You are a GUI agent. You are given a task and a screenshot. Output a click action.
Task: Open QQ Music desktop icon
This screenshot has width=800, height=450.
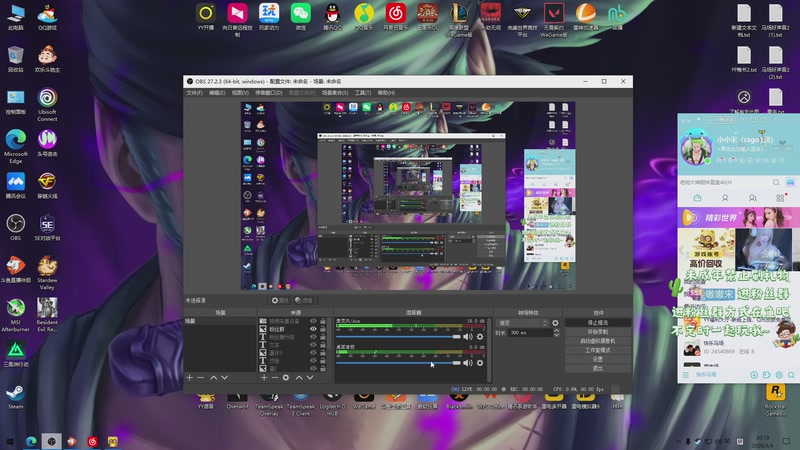tap(364, 17)
